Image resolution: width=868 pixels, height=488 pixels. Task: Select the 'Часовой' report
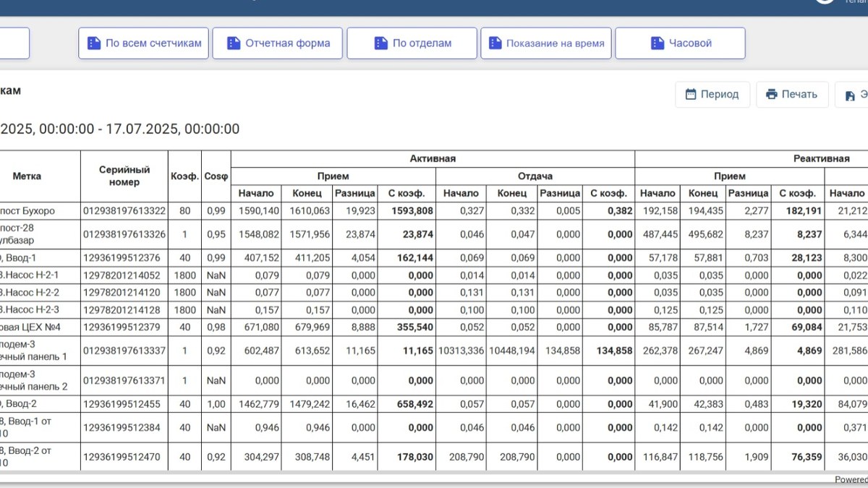click(680, 43)
